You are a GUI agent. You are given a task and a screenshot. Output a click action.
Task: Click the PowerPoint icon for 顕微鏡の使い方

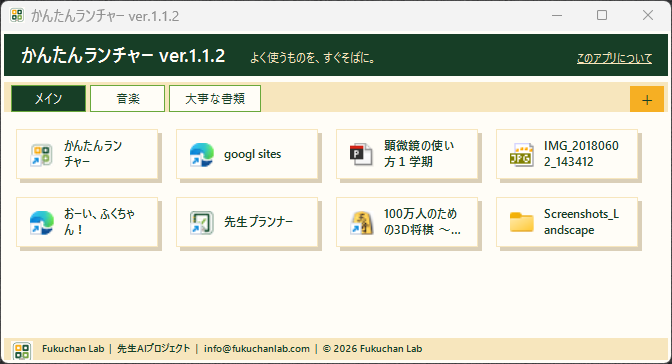coord(361,155)
